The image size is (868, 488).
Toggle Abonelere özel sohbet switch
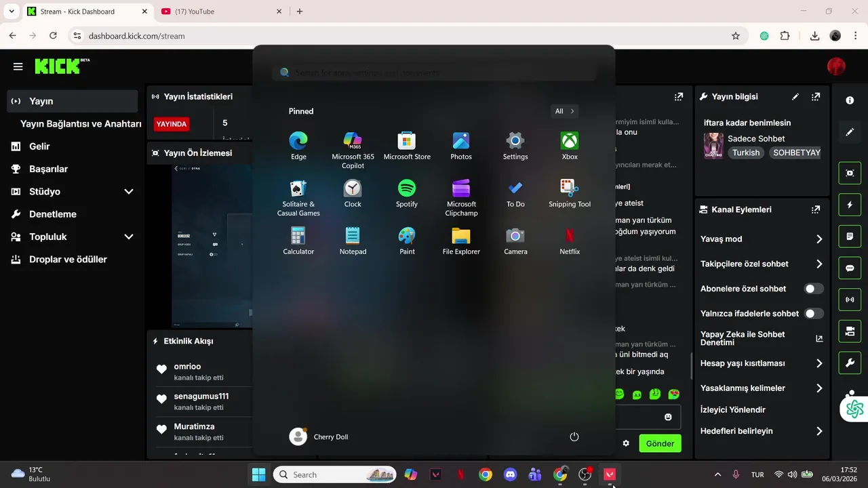pos(814,289)
